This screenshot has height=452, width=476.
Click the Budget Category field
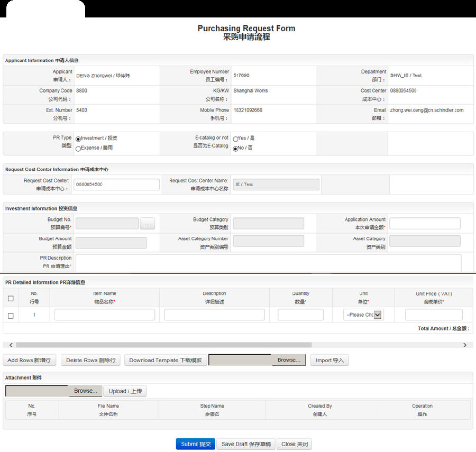[268, 224]
